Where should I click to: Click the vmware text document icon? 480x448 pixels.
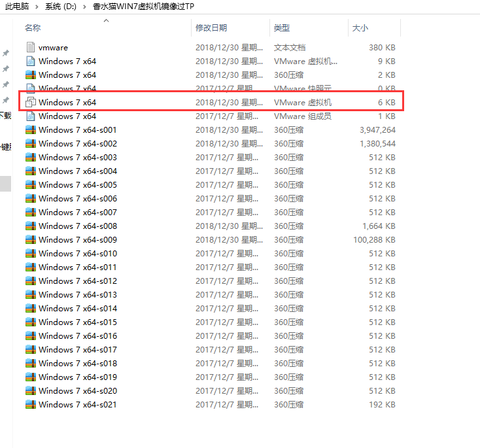tap(30, 48)
